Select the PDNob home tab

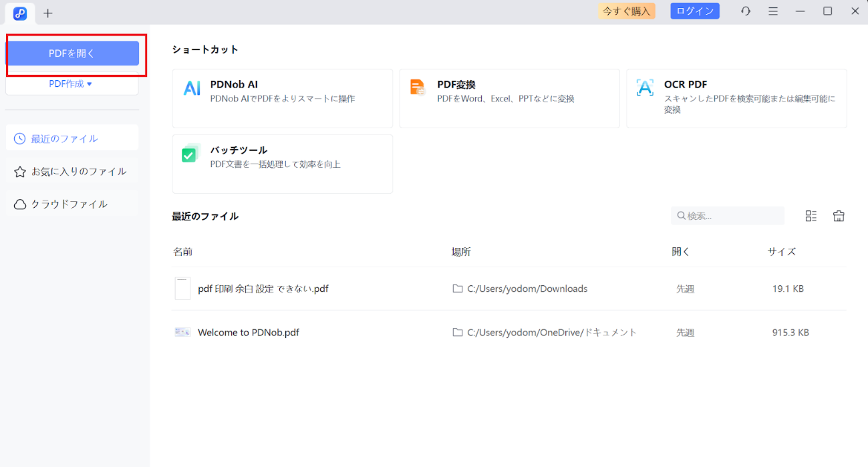coord(19,13)
